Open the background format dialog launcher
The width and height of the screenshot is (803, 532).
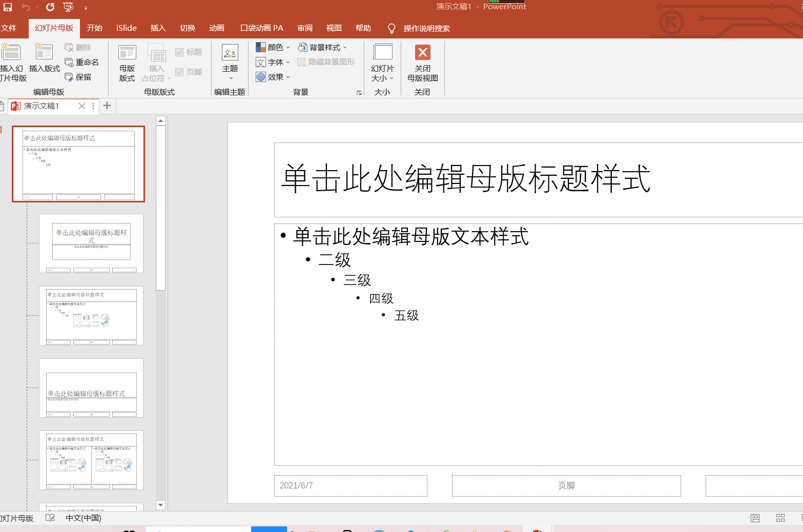coord(359,93)
